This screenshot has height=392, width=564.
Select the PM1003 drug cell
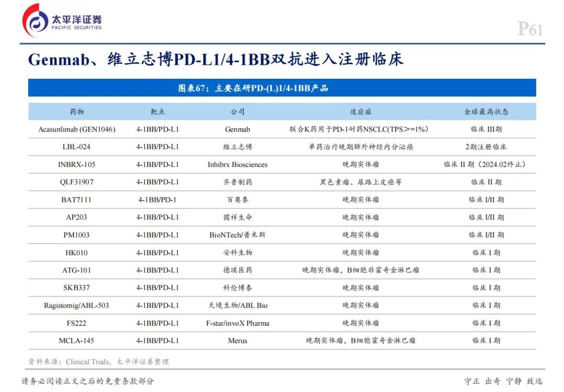point(76,235)
